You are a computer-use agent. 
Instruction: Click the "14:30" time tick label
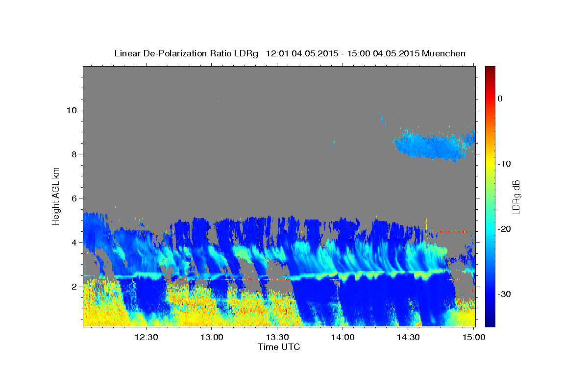click(x=409, y=337)
